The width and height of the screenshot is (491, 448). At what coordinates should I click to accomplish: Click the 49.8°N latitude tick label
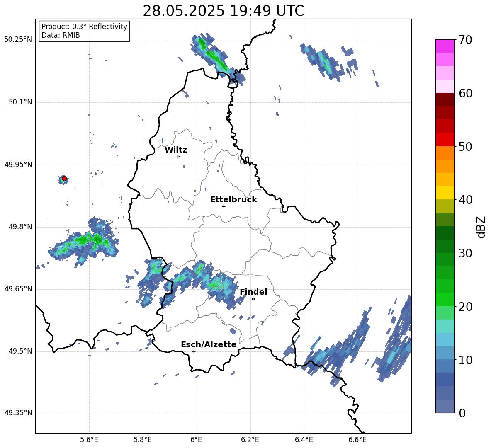(20, 227)
